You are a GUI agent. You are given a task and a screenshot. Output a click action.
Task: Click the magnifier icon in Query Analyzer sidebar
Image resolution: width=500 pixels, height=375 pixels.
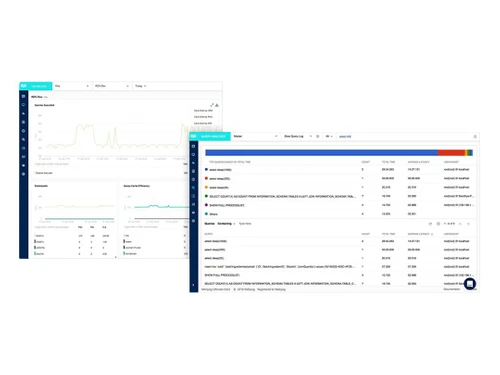click(193, 188)
